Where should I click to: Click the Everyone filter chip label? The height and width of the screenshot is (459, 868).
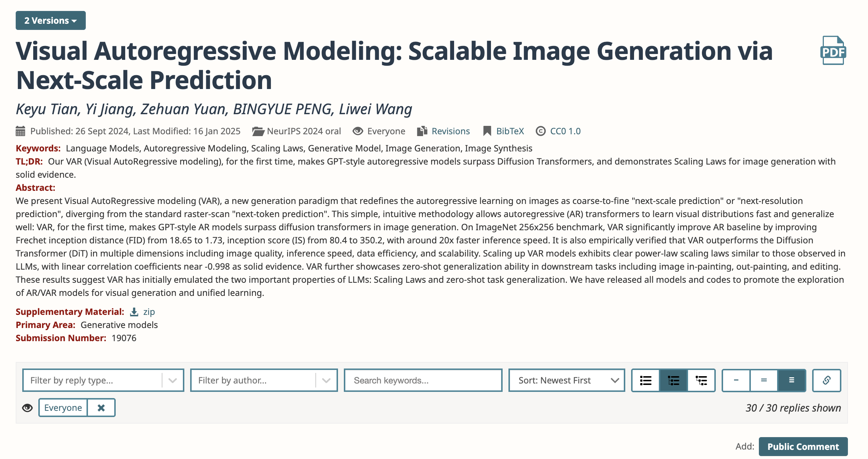(63, 408)
